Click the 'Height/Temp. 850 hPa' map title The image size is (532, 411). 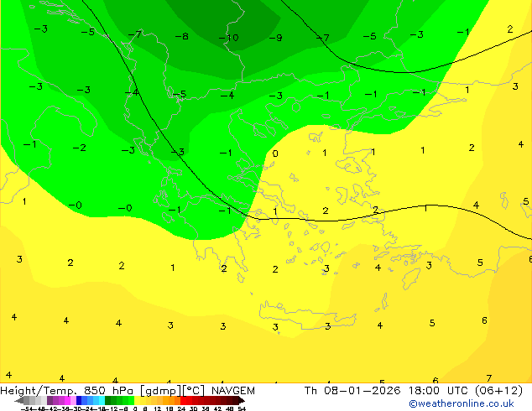coord(67,391)
